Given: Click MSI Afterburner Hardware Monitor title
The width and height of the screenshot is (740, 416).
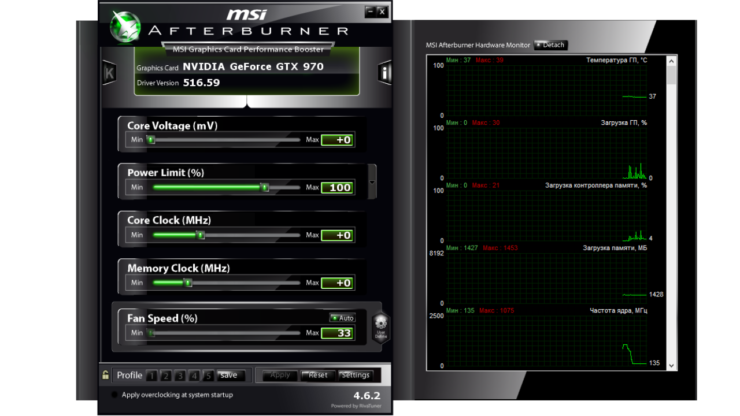Looking at the screenshot, I should pyautogui.click(x=478, y=45).
